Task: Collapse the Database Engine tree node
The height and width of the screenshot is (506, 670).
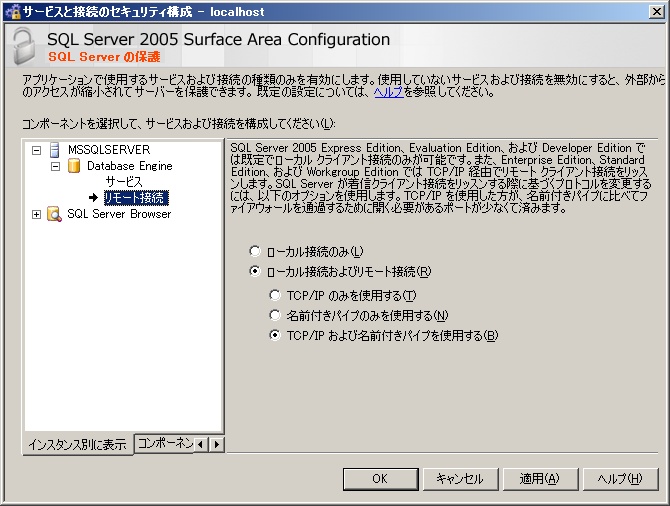Action: point(56,166)
